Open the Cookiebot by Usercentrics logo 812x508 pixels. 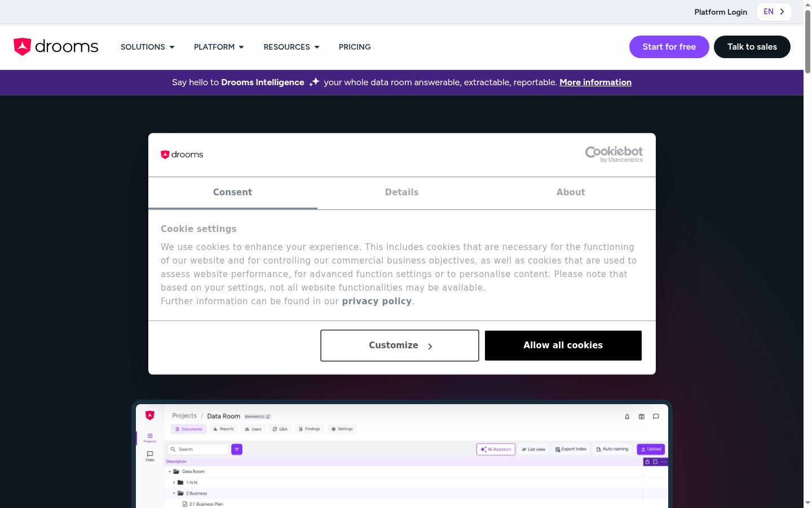614,154
